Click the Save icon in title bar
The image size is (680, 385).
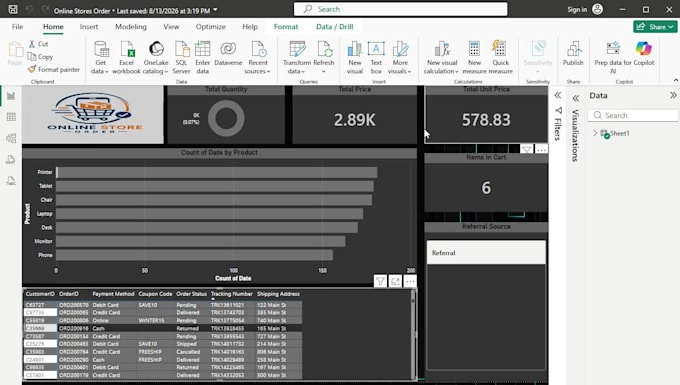(13, 9)
